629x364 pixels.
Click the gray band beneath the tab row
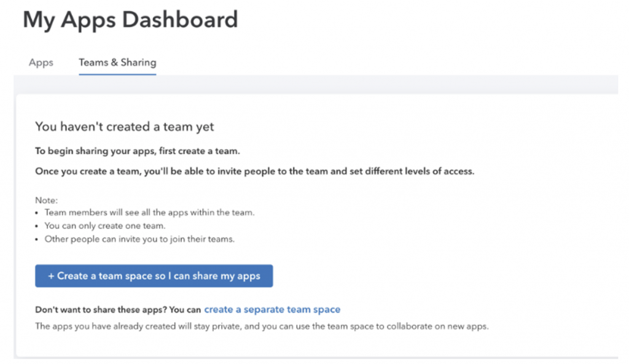tap(316, 84)
